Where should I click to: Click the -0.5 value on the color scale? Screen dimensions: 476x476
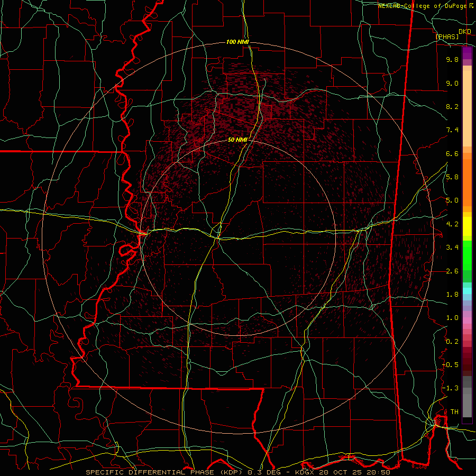(450, 365)
